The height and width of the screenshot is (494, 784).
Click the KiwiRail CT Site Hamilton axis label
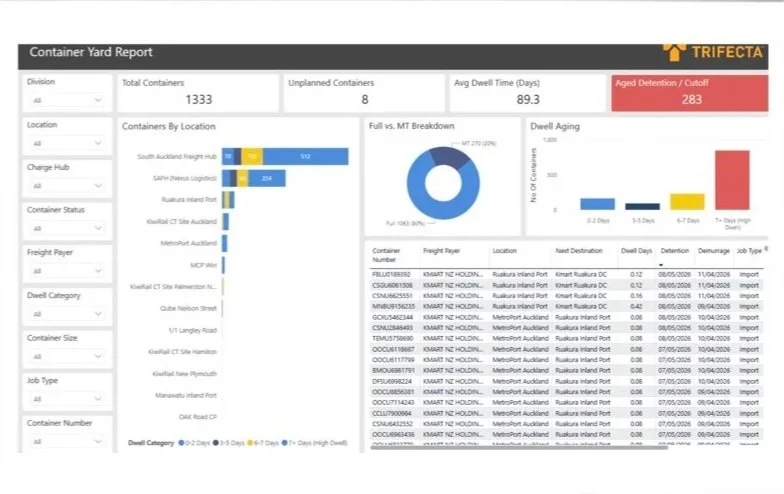pyautogui.click(x=182, y=352)
